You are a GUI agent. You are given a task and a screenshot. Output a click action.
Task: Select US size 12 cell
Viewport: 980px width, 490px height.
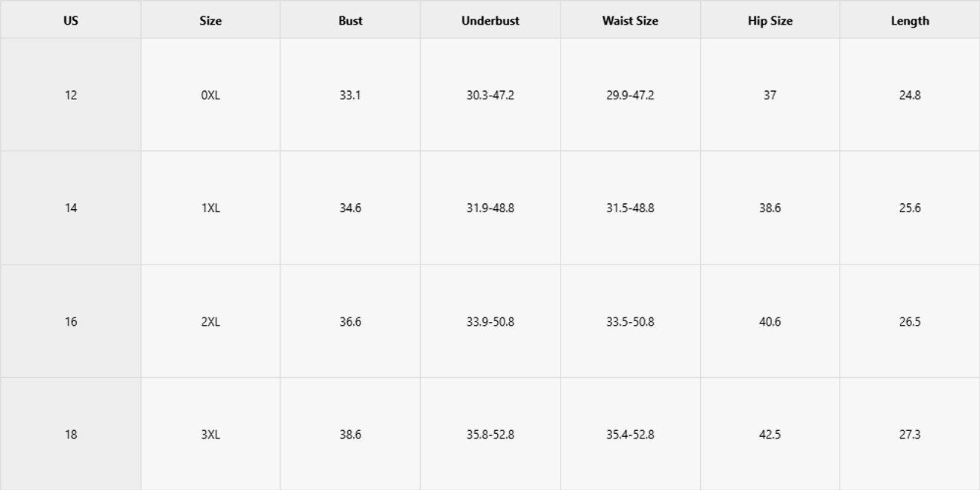[71, 96]
